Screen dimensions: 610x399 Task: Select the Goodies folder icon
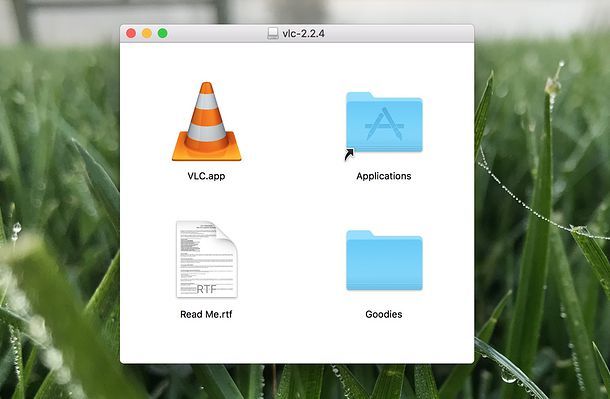pos(384,260)
